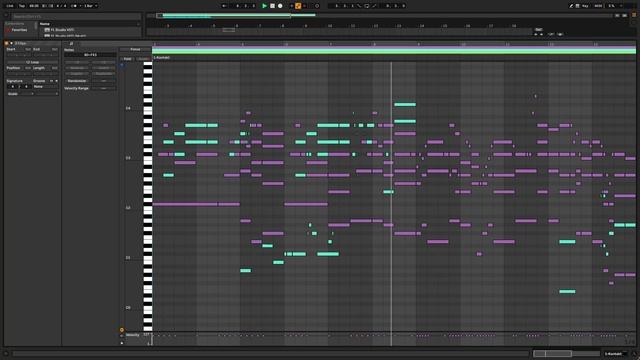Open the Scale root dropdown in clip panel

19,94
